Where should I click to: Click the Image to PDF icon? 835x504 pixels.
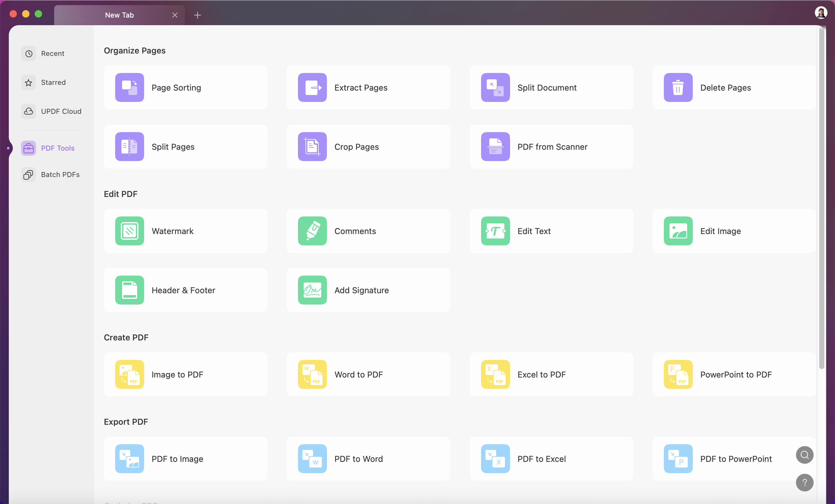(x=129, y=374)
